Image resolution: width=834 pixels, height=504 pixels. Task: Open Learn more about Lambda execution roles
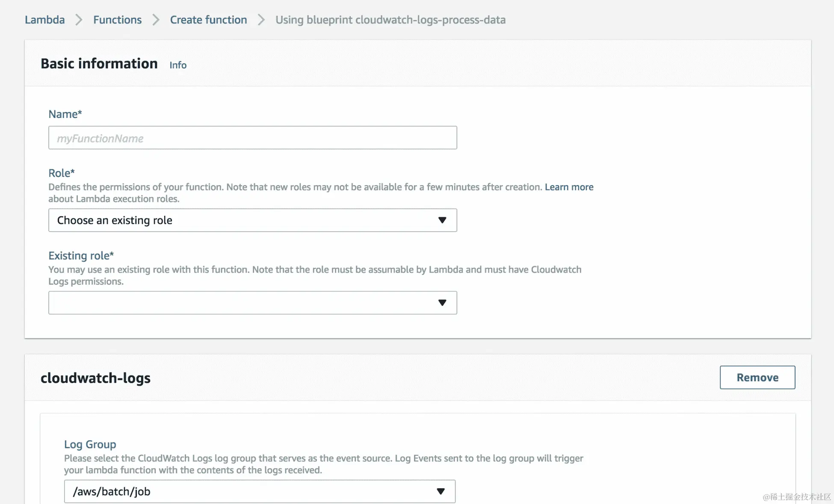(x=568, y=187)
